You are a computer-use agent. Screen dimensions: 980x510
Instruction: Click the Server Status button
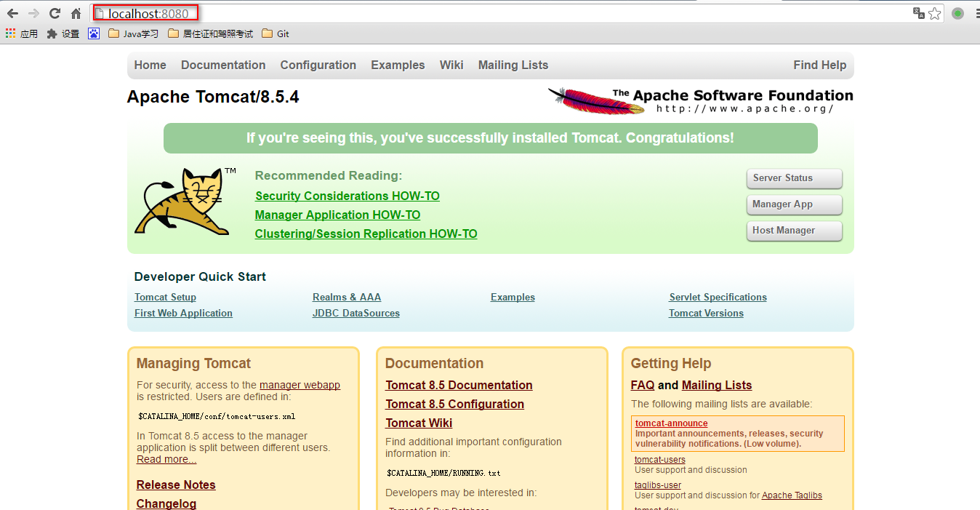coord(794,178)
